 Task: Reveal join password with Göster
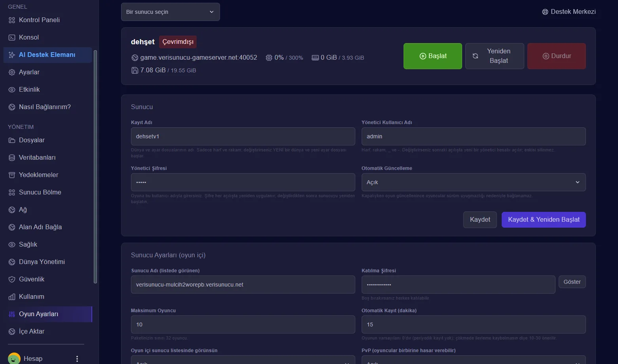point(572,282)
